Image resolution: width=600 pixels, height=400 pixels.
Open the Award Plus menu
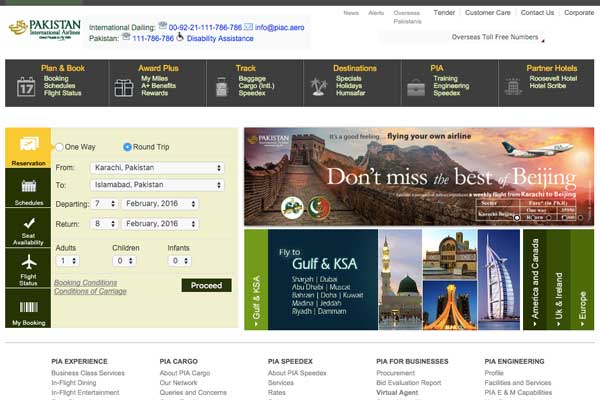[158, 68]
